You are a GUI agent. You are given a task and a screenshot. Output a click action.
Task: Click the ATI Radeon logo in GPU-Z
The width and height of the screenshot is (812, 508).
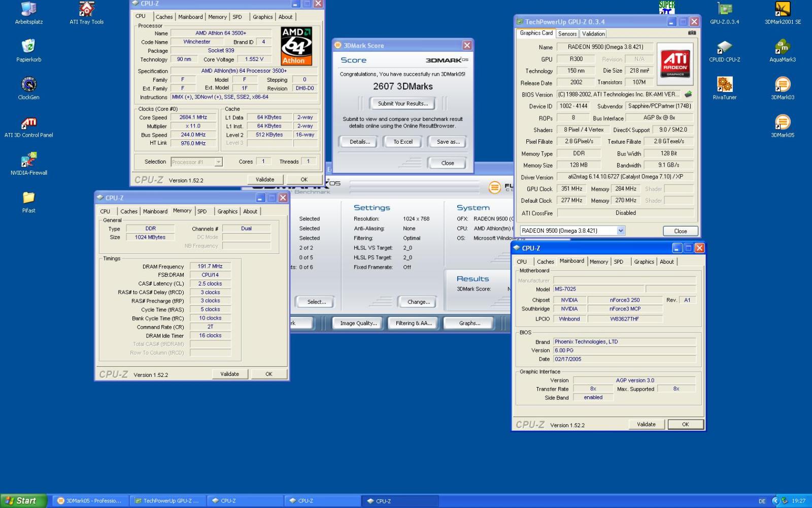675,63
